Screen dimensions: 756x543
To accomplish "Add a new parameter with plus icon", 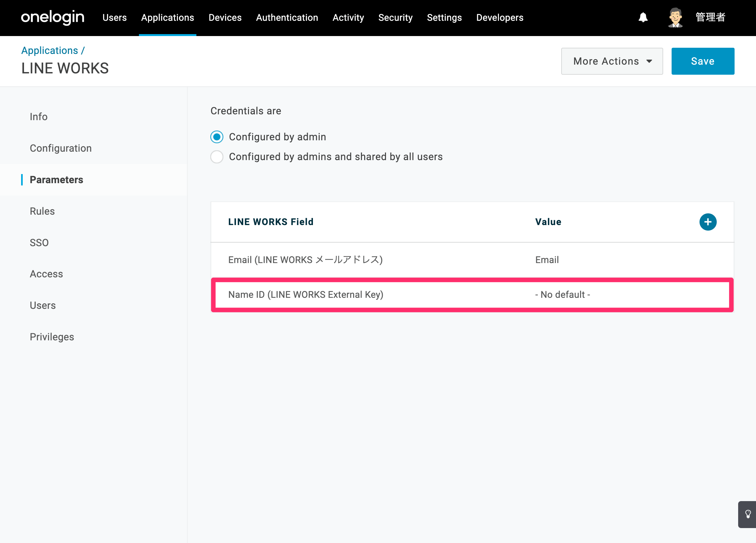I will pos(708,222).
